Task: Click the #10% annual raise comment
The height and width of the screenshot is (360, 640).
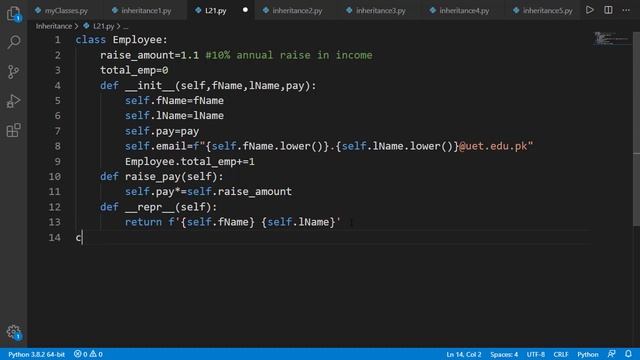Action: point(289,55)
